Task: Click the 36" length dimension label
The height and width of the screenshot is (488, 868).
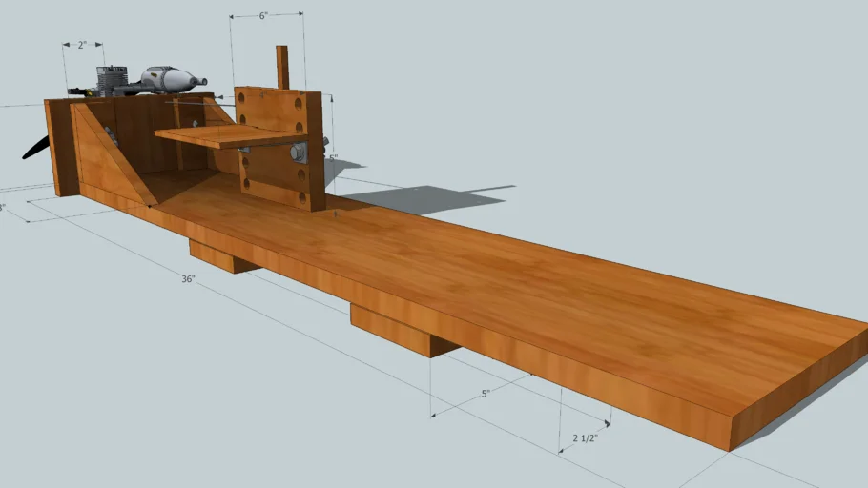Action: (x=189, y=278)
